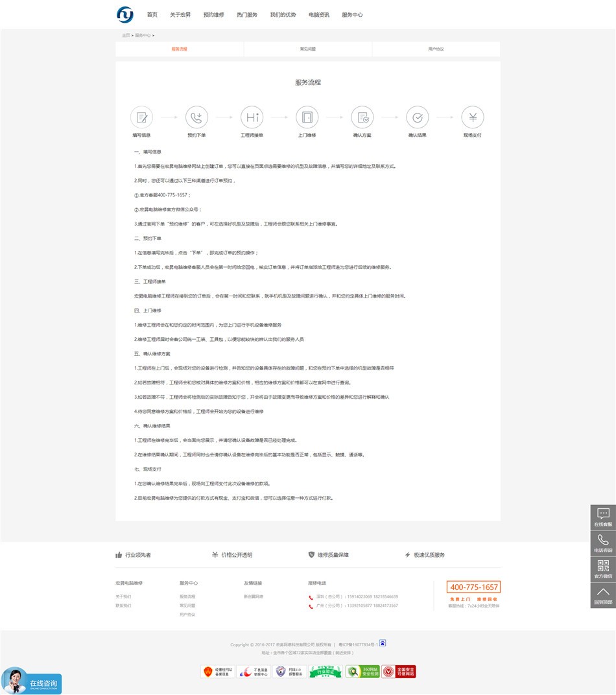The width and height of the screenshot is (616, 695).
Task: Open the 常见问题 tab
Action: click(307, 49)
